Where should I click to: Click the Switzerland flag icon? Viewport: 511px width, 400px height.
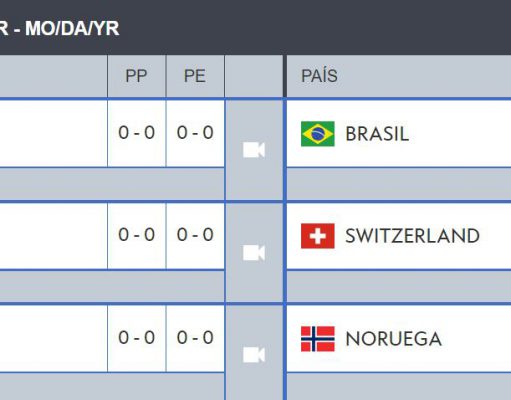(318, 236)
